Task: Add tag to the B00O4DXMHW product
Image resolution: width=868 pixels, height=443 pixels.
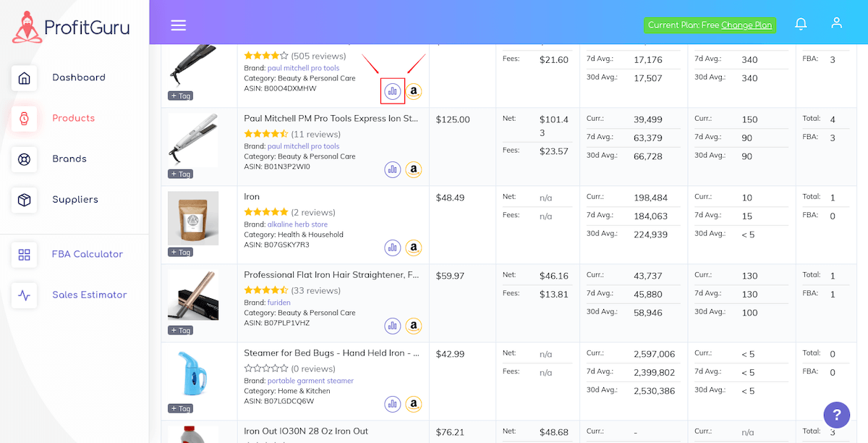Action: (x=180, y=96)
